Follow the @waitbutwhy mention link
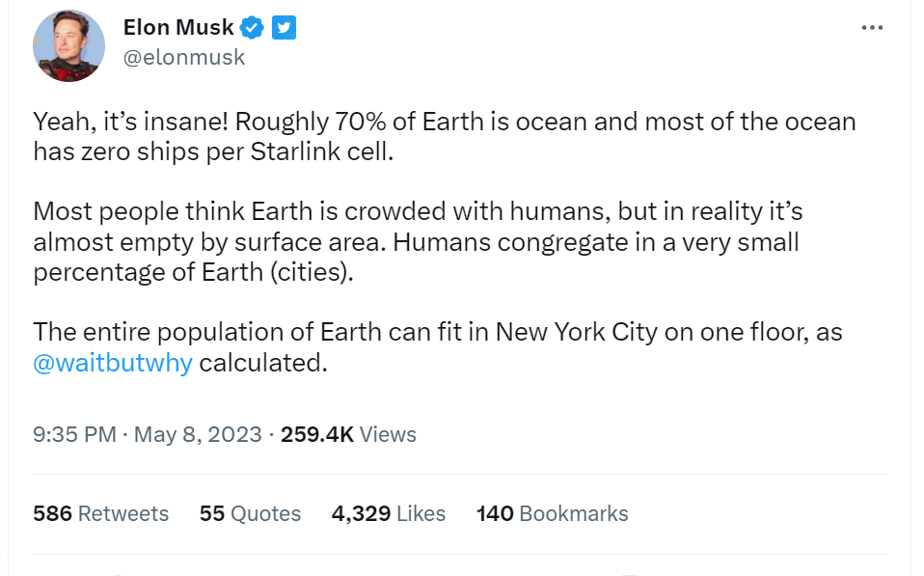Image resolution: width=924 pixels, height=576 pixels. pos(113,363)
